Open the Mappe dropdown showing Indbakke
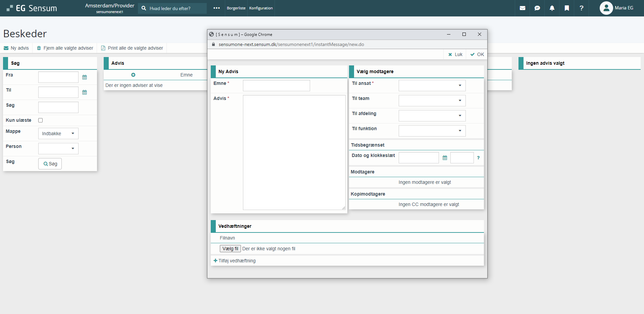 tap(58, 134)
